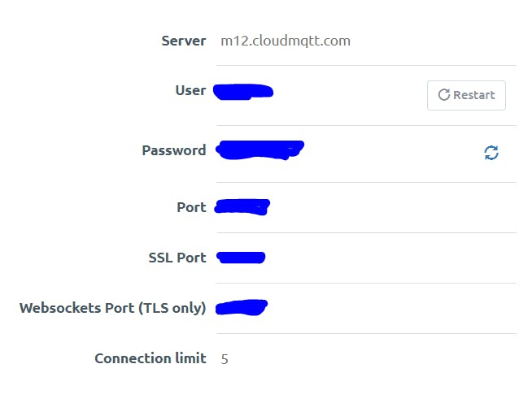Screen dimensions: 532x403
Task: Click the Password field label
Action: [x=173, y=150]
